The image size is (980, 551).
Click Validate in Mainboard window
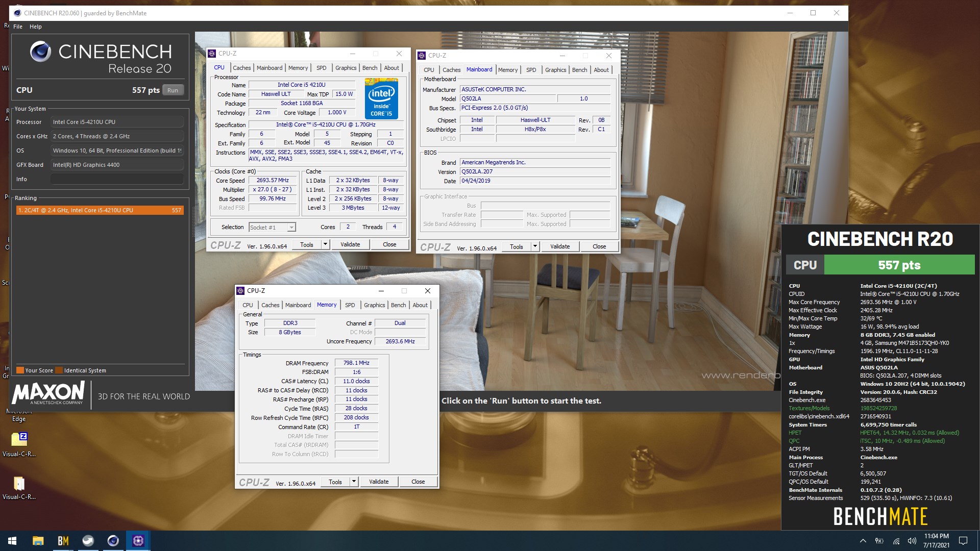pyautogui.click(x=560, y=247)
